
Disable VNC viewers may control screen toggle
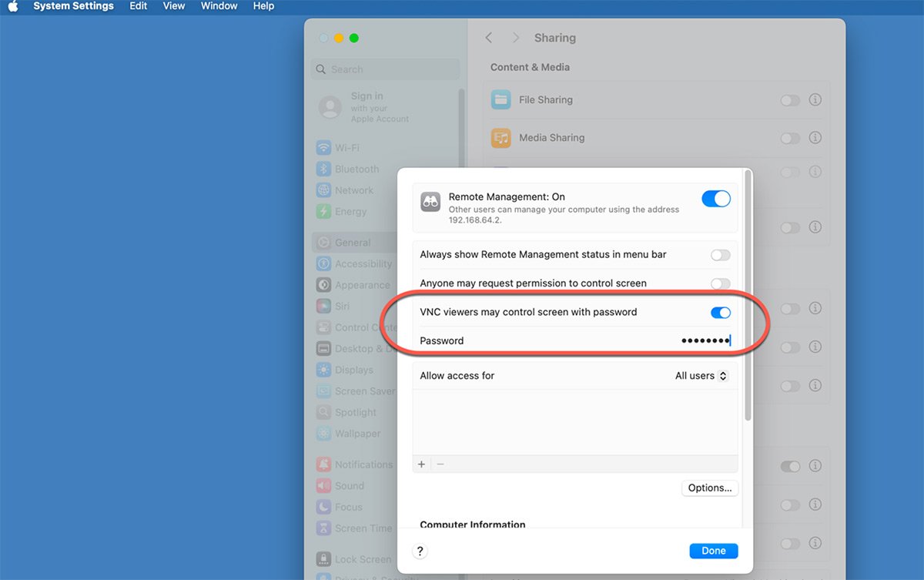tap(720, 312)
